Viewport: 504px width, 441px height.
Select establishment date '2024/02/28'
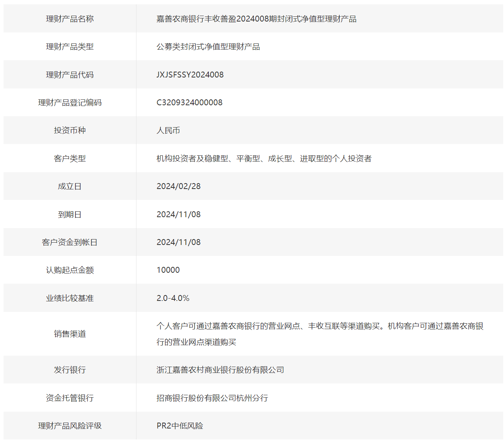(x=178, y=186)
